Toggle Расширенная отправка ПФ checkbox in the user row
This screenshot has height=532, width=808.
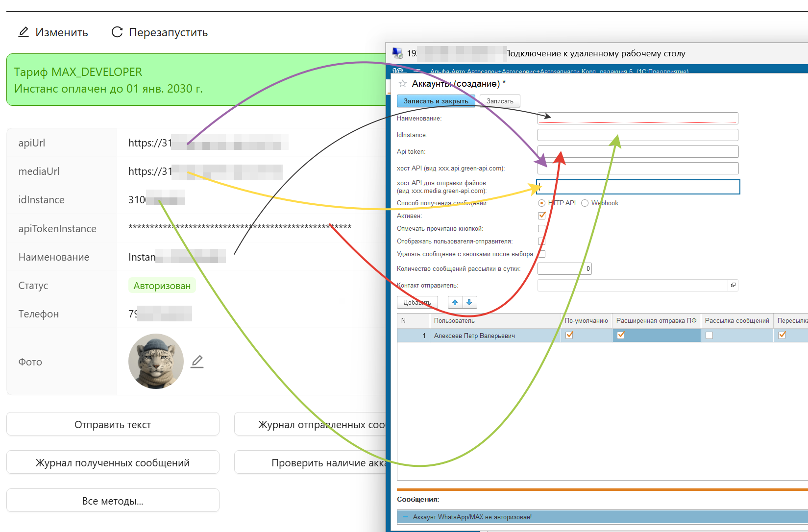click(x=621, y=336)
